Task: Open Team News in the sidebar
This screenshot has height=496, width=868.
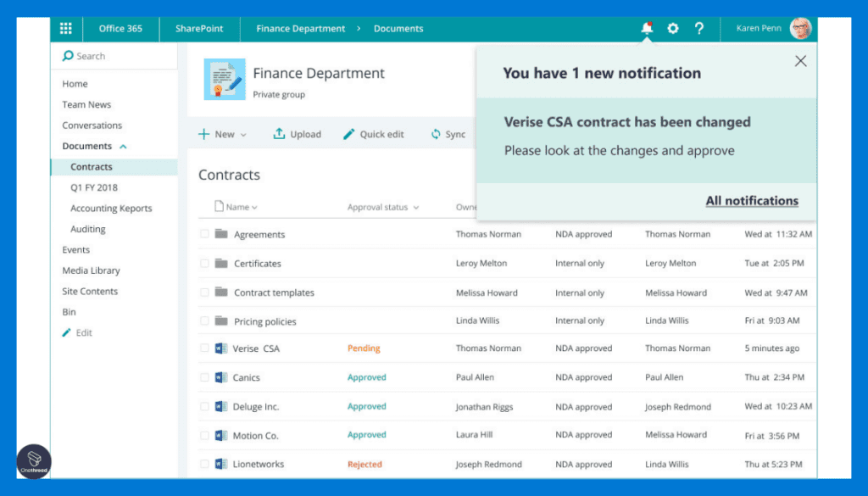Action: [86, 104]
